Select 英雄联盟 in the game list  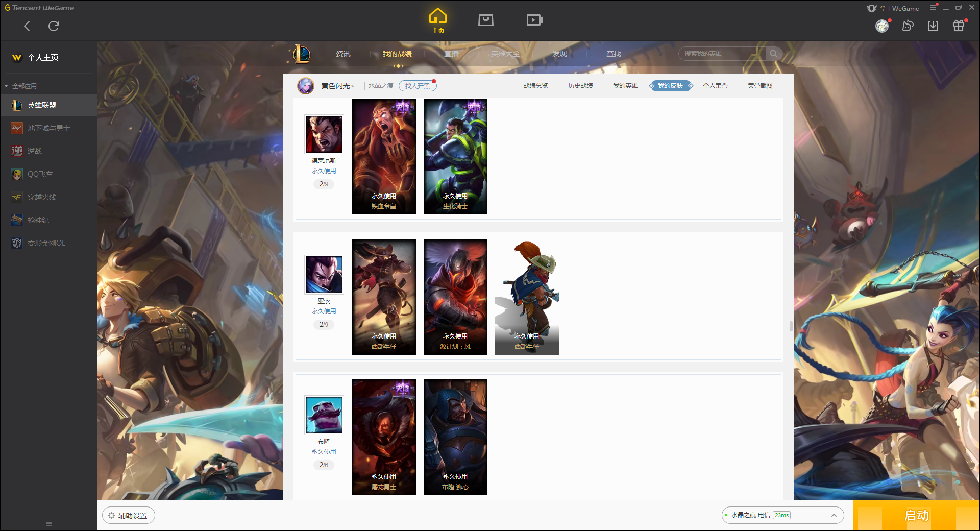pyautogui.click(x=48, y=105)
